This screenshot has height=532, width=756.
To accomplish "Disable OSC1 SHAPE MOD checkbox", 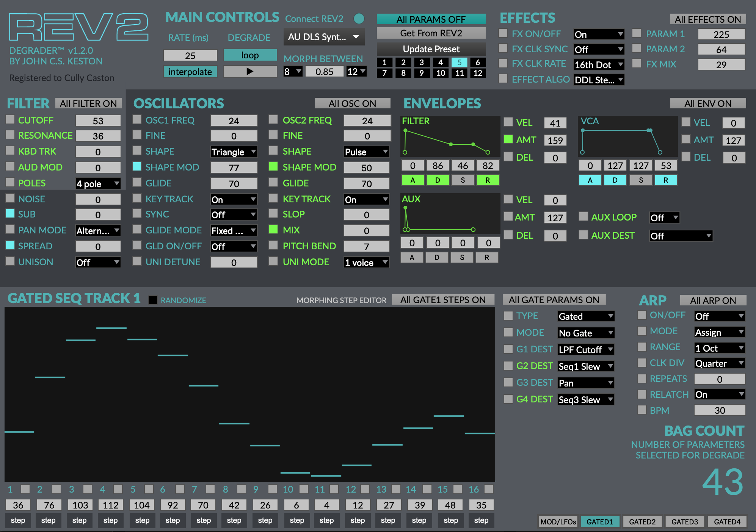I will coord(137,167).
